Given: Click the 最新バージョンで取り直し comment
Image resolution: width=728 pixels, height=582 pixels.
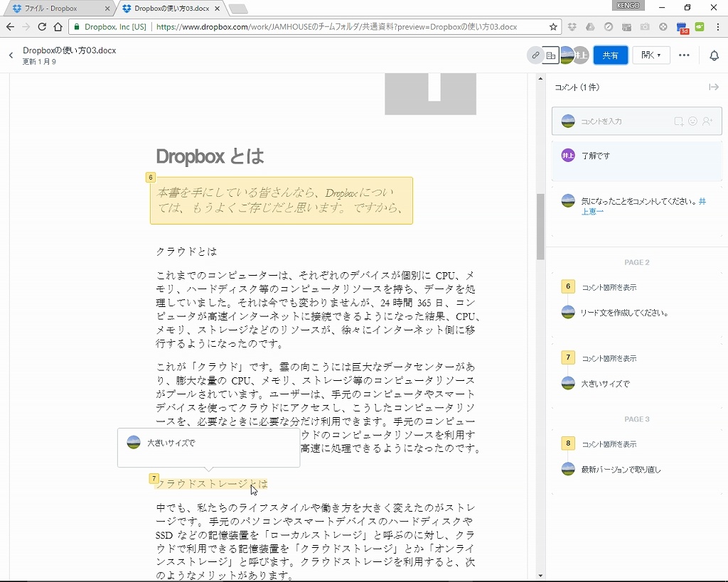Looking at the screenshot, I should pos(621,470).
